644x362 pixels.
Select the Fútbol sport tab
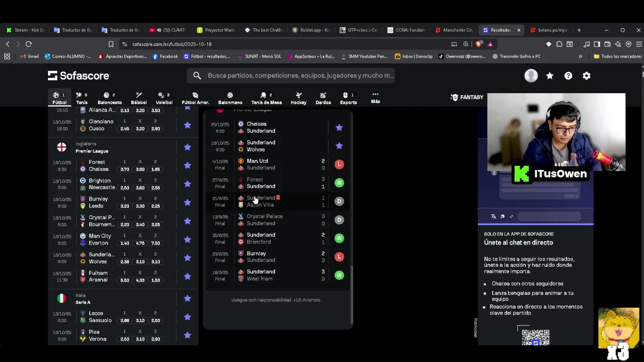click(x=59, y=98)
